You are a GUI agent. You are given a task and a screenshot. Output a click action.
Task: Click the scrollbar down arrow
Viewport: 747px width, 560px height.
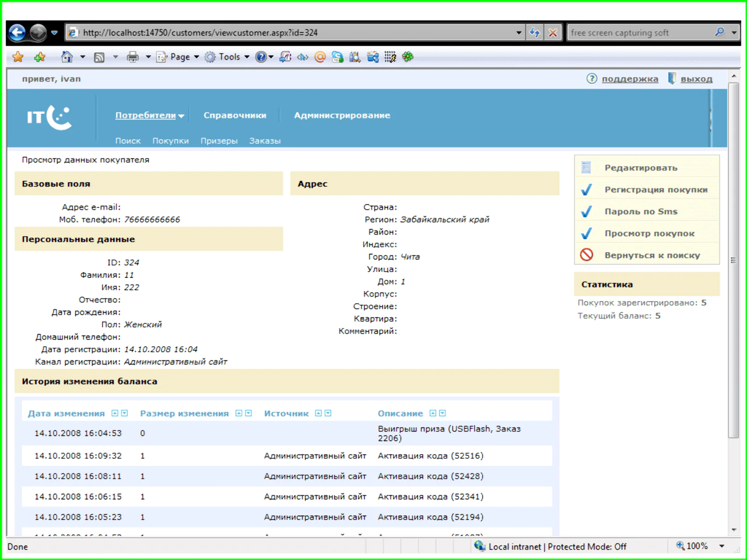tap(733, 530)
